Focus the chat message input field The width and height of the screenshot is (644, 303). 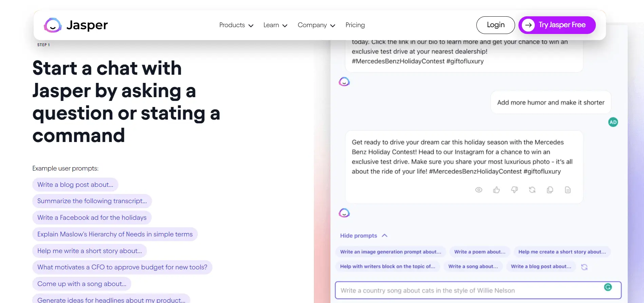[478, 290]
